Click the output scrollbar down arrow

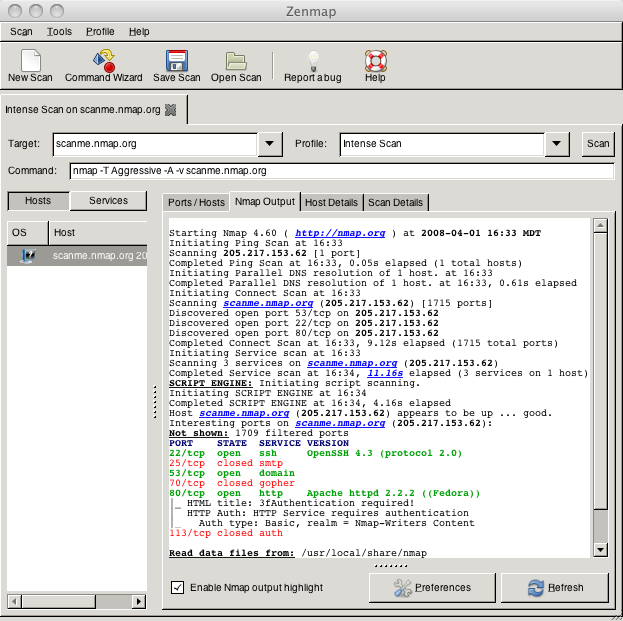click(x=600, y=550)
